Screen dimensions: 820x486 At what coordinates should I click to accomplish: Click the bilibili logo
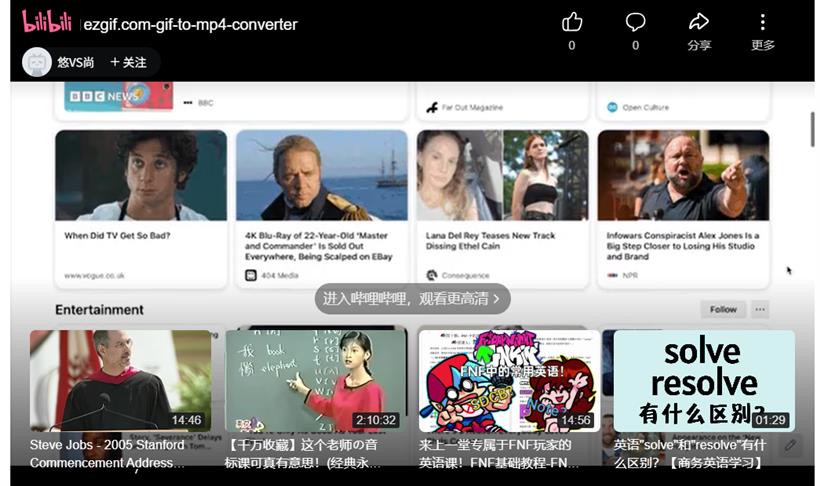47,22
